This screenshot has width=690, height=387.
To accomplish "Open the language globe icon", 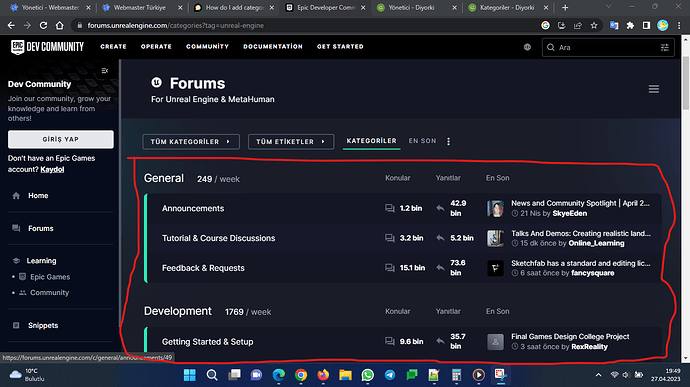I will [x=527, y=47].
